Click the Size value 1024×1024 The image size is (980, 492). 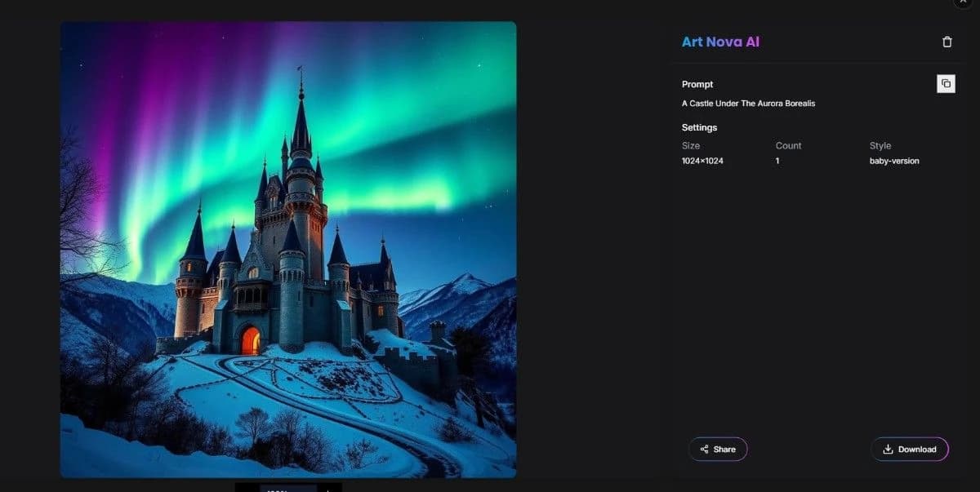[701, 161]
